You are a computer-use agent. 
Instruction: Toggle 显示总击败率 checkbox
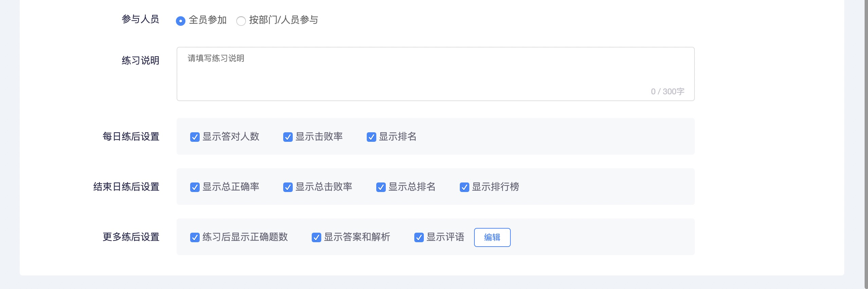288,187
